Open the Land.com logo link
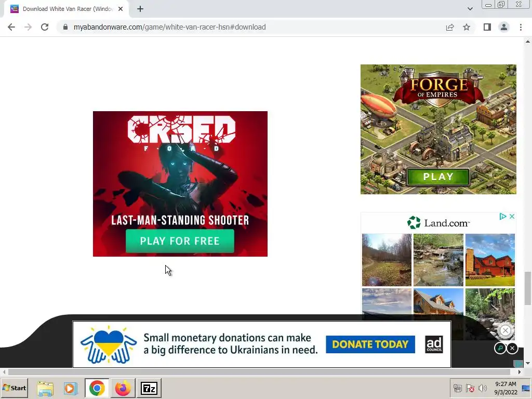Viewport: 532px width, 399px height. [x=438, y=223]
